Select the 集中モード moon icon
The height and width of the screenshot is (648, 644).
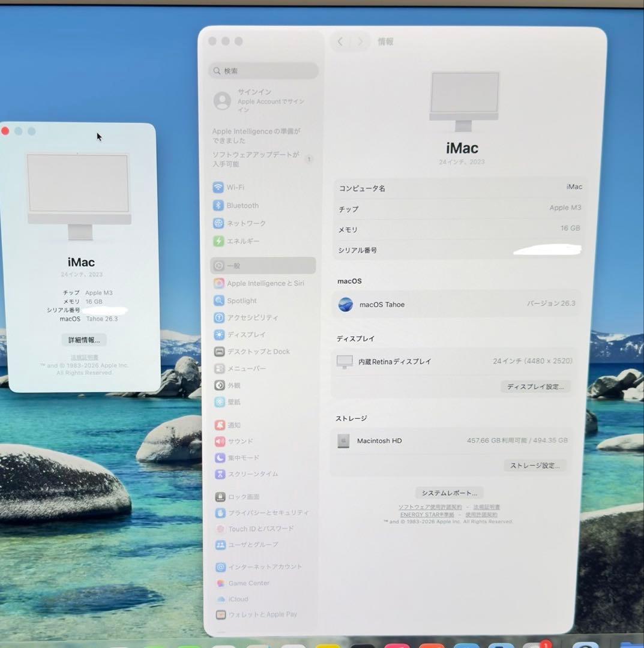[220, 457]
